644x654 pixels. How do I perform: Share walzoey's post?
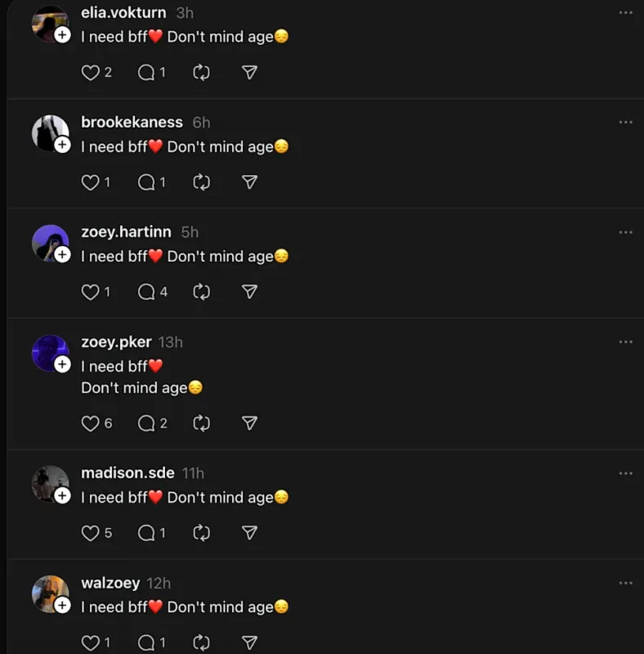coord(249,643)
